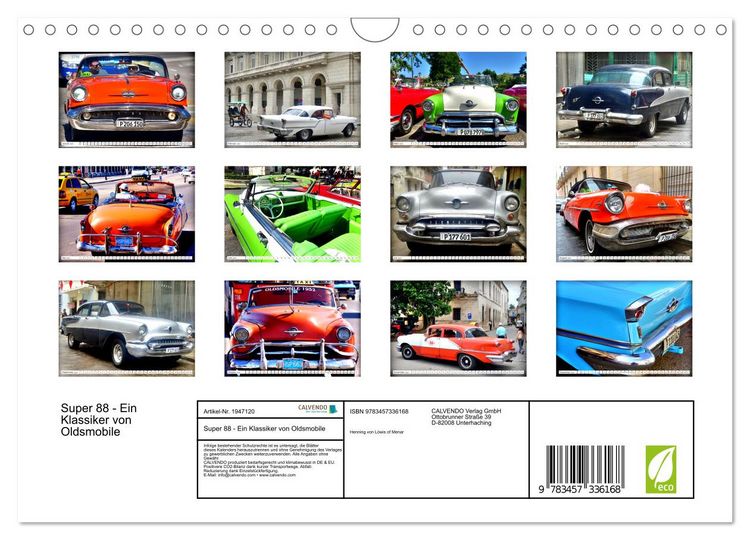
Task: Open silver and black sedan side photo
Action: pos(127,328)
